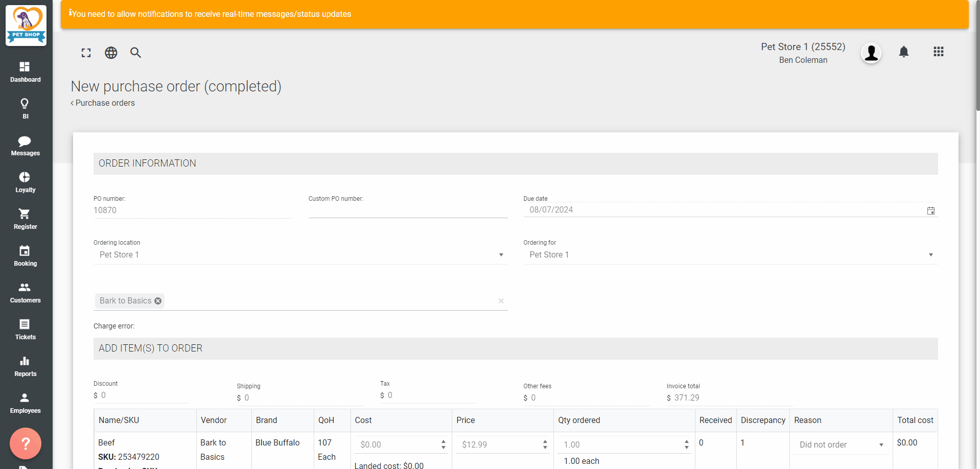This screenshot has height=469, width=980.
Task: Click the Total cost column header
Action: (x=916, y=420)
